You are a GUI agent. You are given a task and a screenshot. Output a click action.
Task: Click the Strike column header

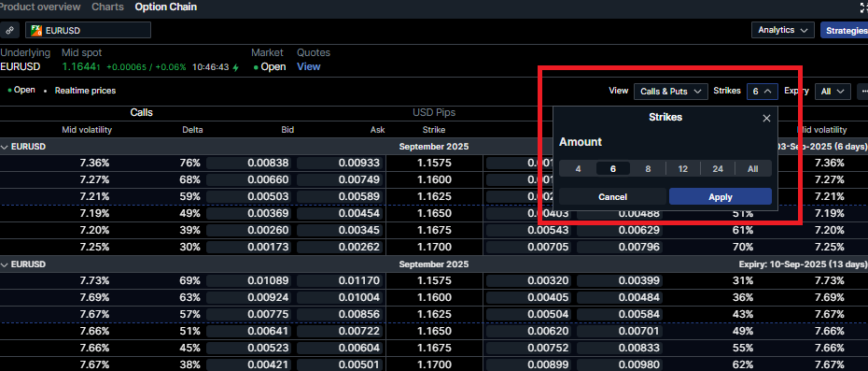click(x=434, y=130)
